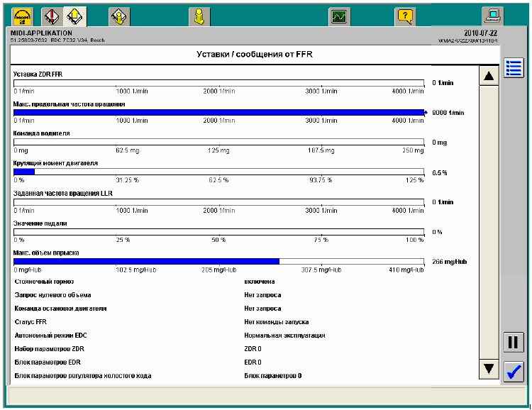
Task: Click the 'Автономный режим EDC' row label
Action: pos(50,336)
